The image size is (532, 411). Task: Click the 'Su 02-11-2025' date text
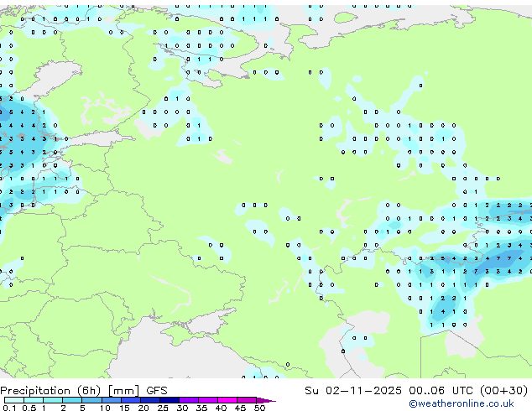[353, 391]
